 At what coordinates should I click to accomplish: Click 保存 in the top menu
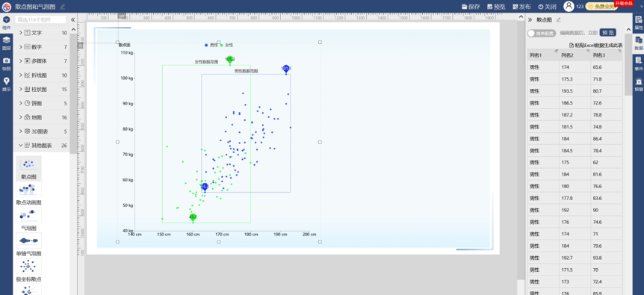[471, 7]
